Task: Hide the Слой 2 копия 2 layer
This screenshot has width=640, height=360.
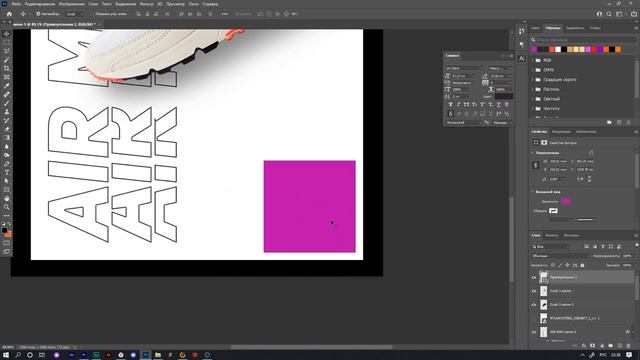Action: [x=534, y=304]
